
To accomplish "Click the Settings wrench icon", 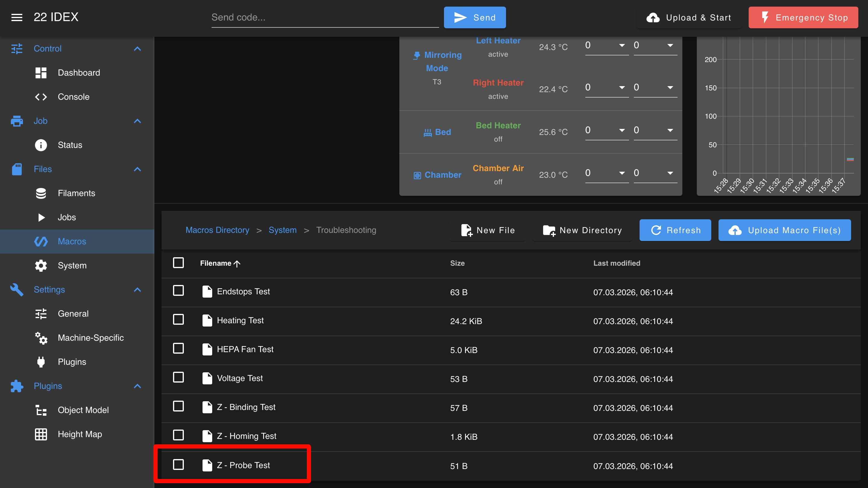I will click(17, 289).
